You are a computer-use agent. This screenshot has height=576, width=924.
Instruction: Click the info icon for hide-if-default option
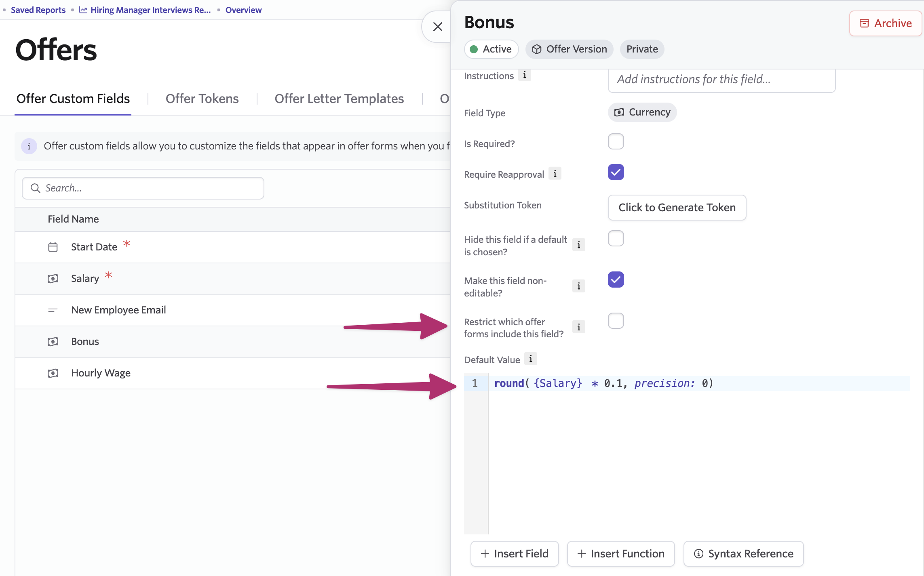point(578,245)
